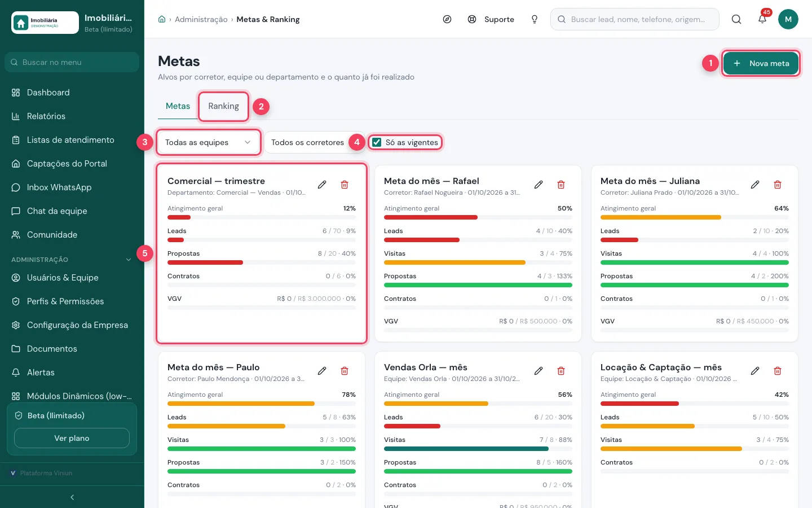Open Dashboard in the sidebar
This screenshot has width=812, height=508.
pyautogui.click(x=72, y=93)
